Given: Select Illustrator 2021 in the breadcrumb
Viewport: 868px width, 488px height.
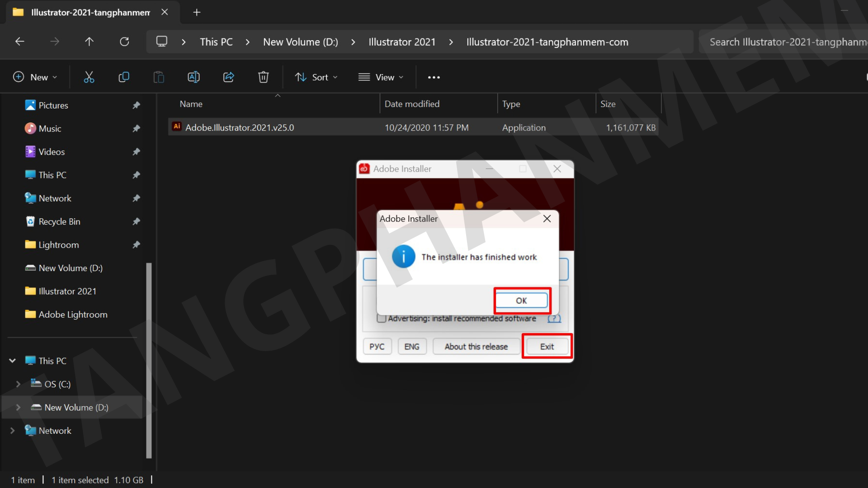Looking at the screenshot, I should [402, 42].
